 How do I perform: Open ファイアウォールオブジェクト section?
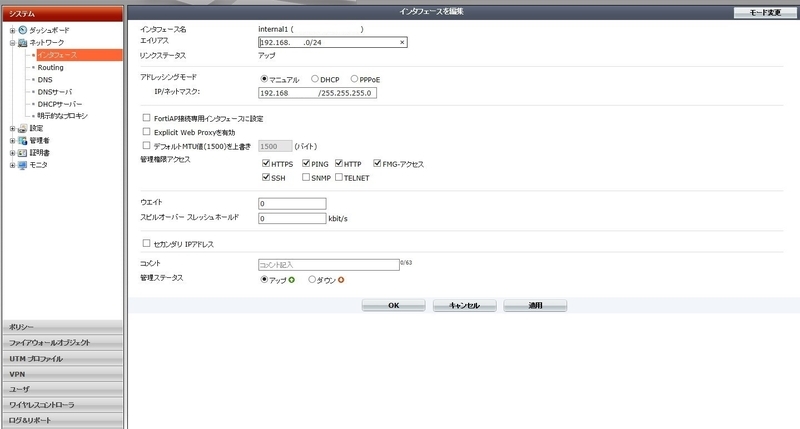pos(63,343)
